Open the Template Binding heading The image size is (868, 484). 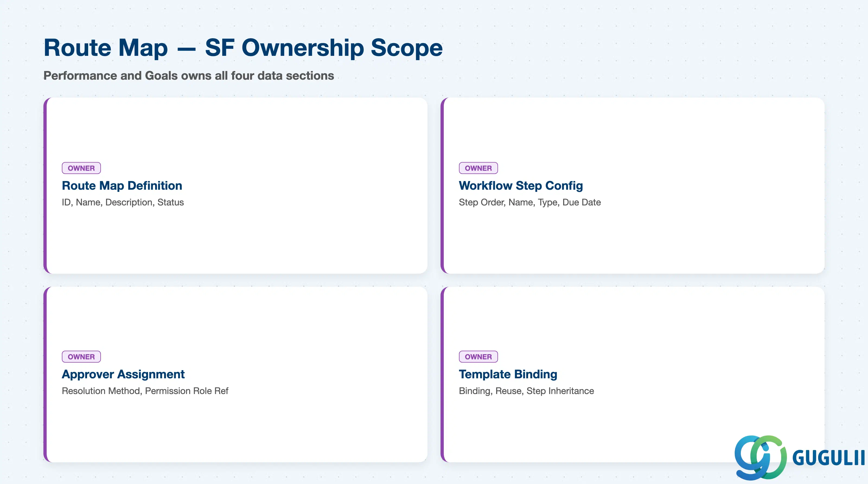click(508, 374)
